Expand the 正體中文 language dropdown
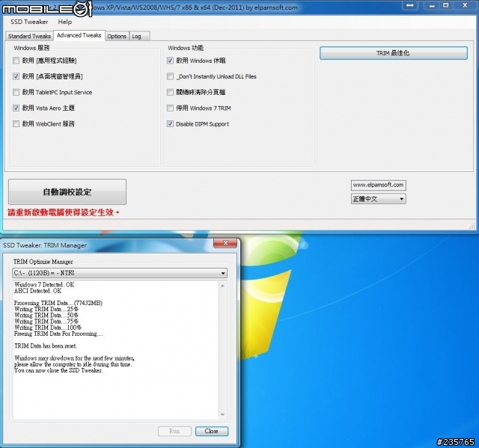The height and width of the screenshot is (448, 479). click(378, 199)
